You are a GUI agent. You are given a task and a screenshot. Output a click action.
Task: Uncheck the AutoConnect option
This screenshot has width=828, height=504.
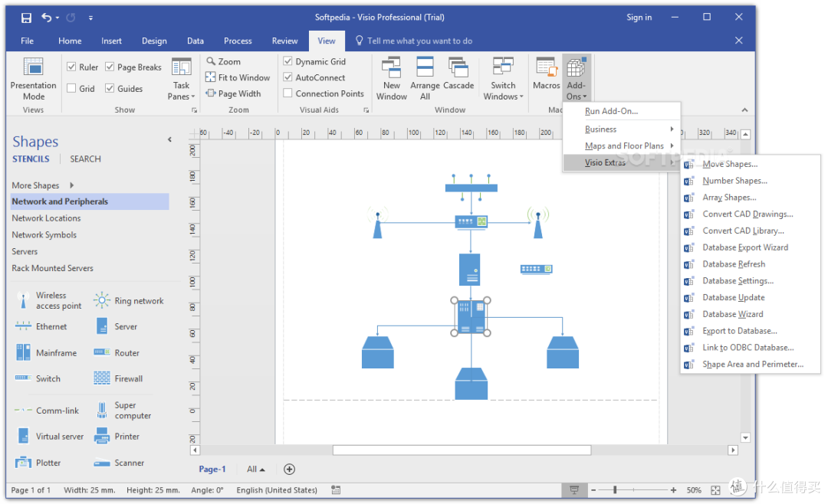287,77
